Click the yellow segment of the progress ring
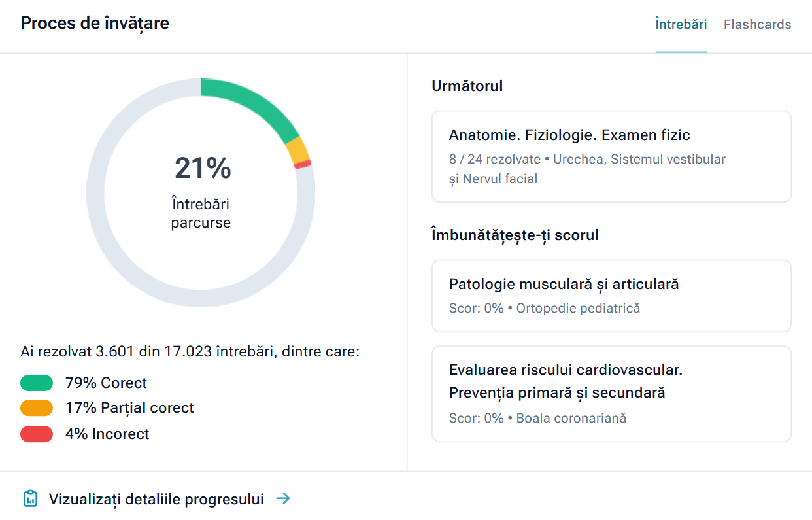This screenshot has width=812, height=520. click(x=297, y=152)
